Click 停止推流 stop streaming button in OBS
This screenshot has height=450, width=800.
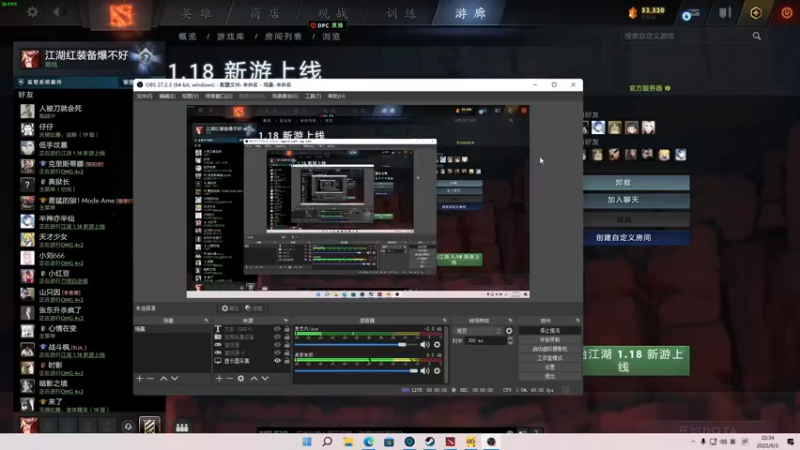coord(549,331)
